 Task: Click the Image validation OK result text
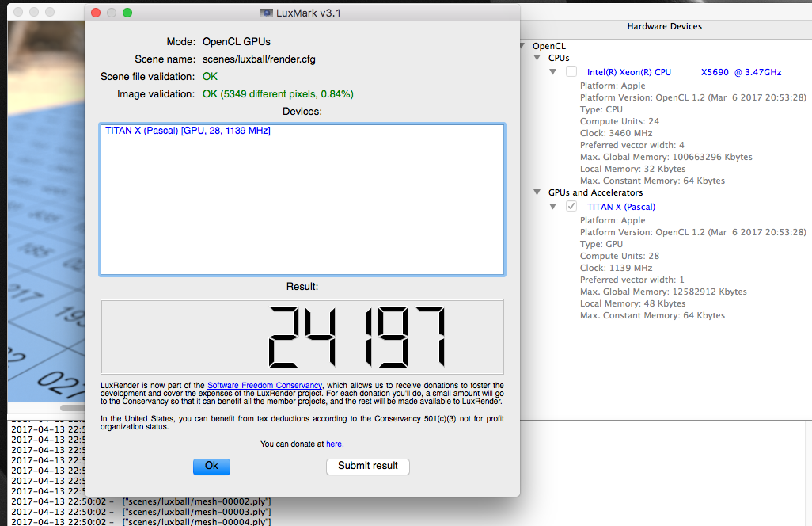[x=278, y=93]
